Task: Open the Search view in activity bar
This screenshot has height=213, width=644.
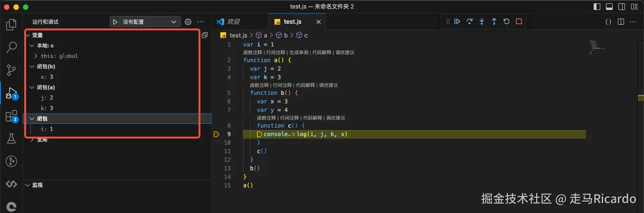Action: 11,47
